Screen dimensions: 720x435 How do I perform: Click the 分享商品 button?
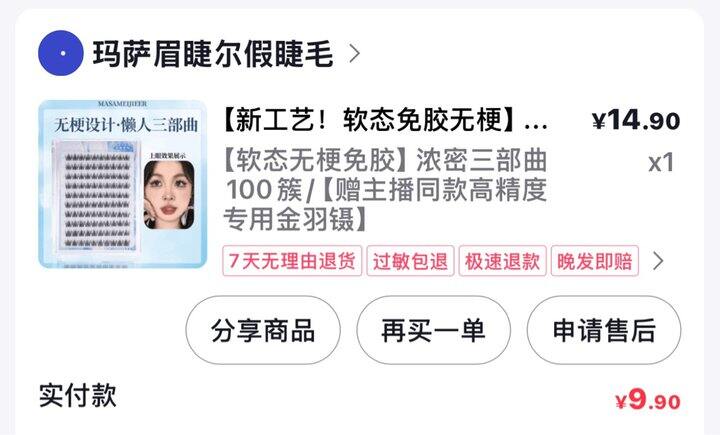(x=263, y=330)
